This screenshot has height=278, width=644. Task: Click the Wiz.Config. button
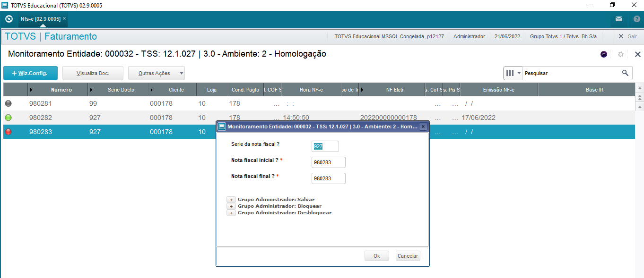(x=30, y=73)
